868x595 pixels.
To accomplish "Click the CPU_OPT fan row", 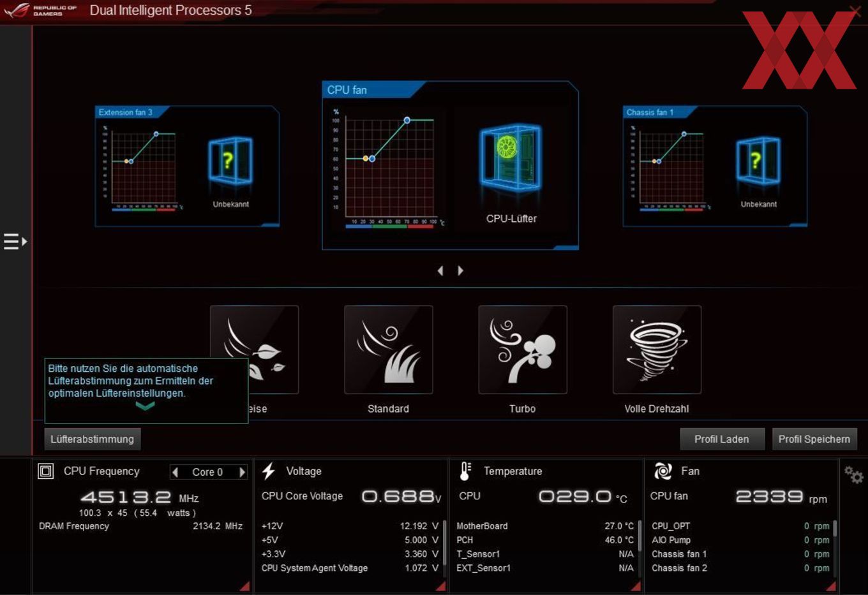I will [740, 526].
